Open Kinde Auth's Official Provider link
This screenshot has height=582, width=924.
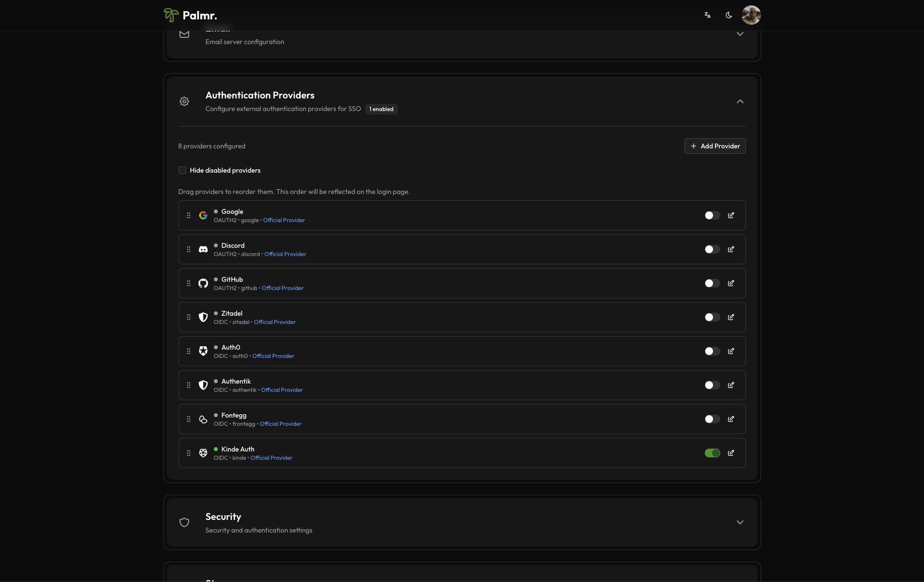(x=271, y=458)
